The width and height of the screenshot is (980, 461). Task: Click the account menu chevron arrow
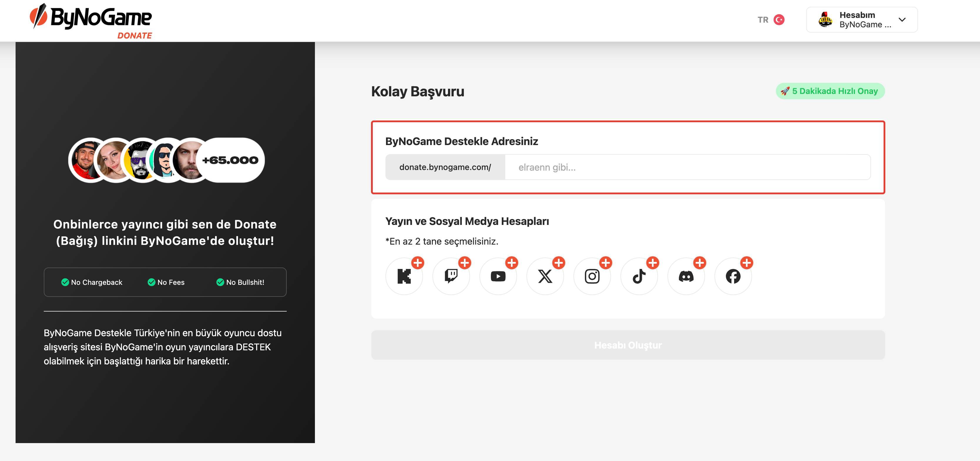pyautogui.click(x=902, y=20)
